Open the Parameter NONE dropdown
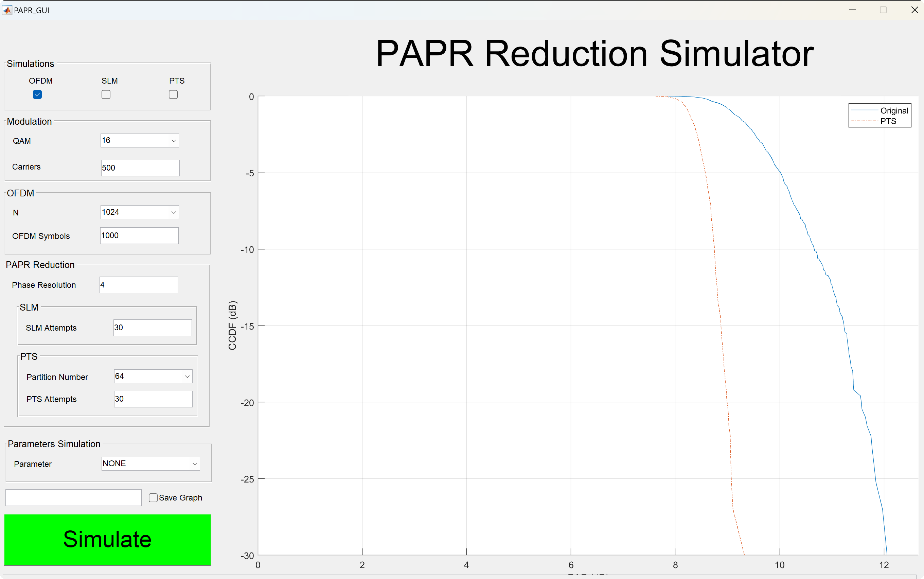The width and height of the screenshot is (924, 579). tap(150, 463)
